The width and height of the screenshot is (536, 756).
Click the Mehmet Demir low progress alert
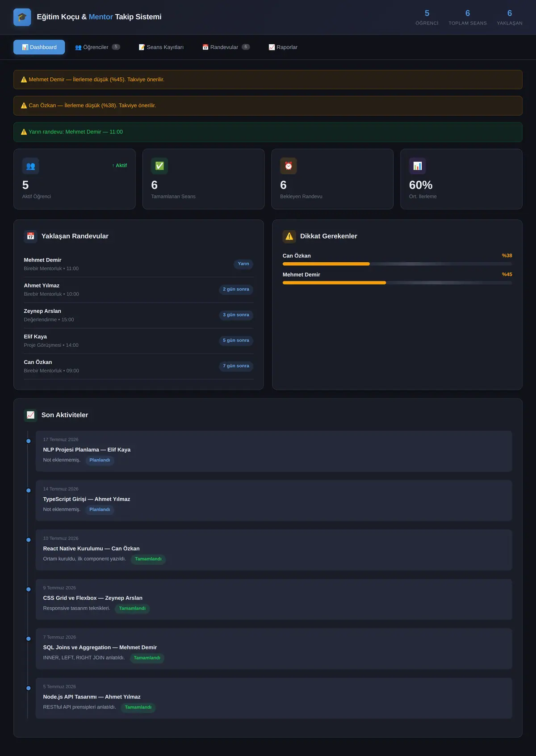pyautogui.click(x=268, y=80)
